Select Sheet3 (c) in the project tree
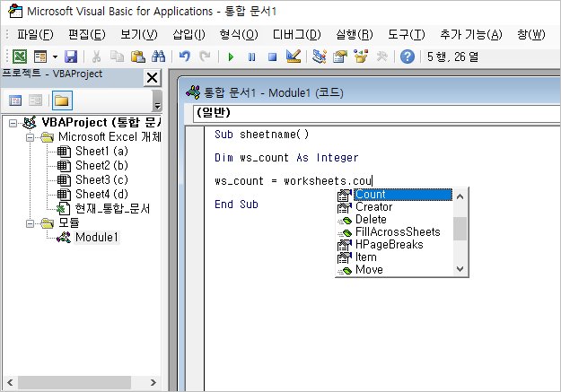Viewport: 561px width, 392px height. point(101,180)
